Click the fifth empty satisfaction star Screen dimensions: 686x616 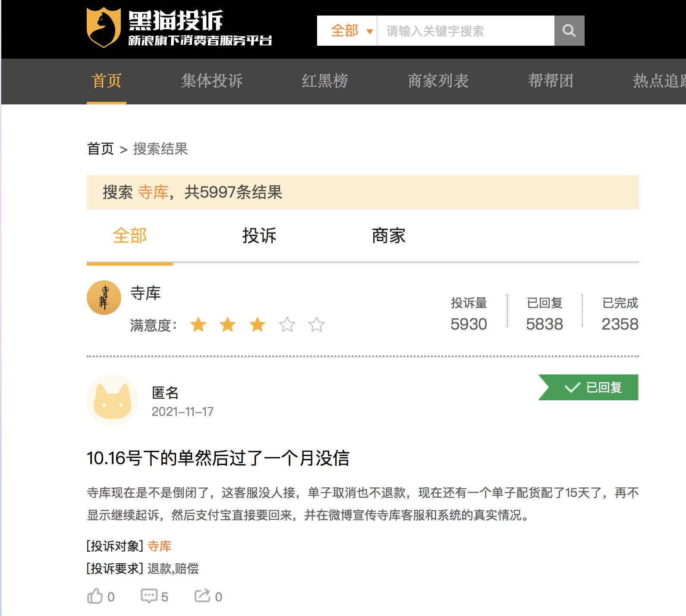point(316,324)
